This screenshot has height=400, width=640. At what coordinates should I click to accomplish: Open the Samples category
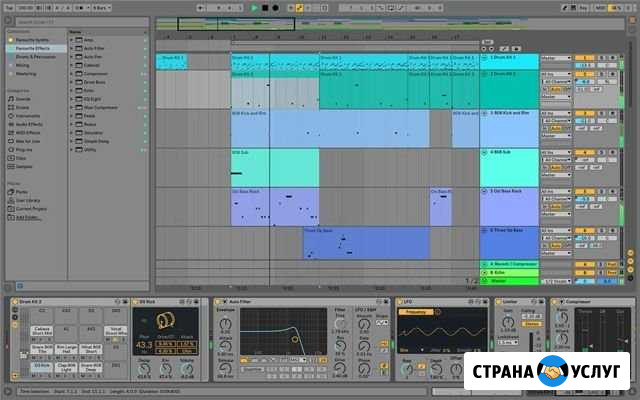pyautogui.click(x=24, y=167)
